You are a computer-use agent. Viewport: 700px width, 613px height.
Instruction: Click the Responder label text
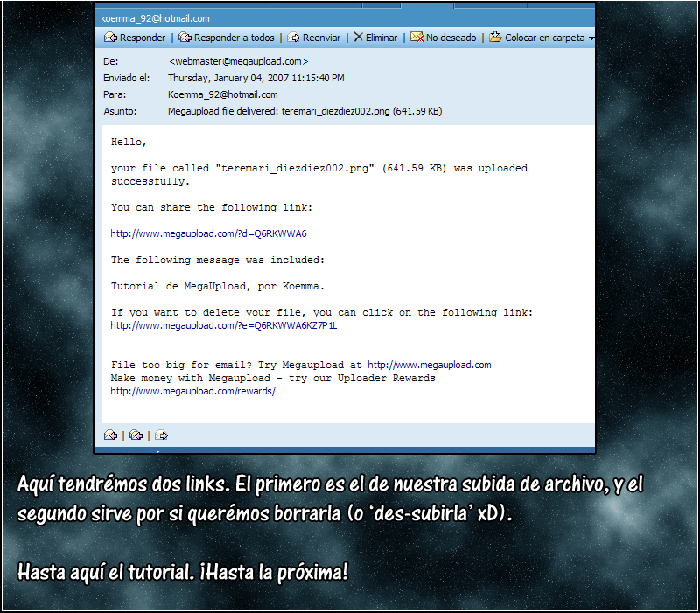(x=143, y=38)
